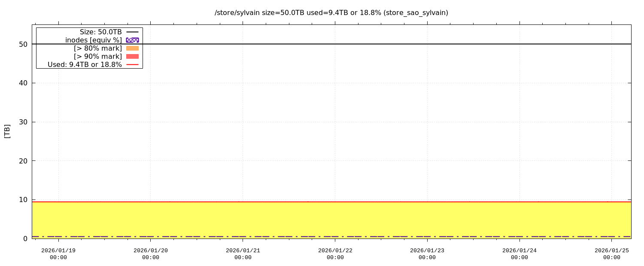Click the purple hatched inodes legend swatch

[132, 40]
